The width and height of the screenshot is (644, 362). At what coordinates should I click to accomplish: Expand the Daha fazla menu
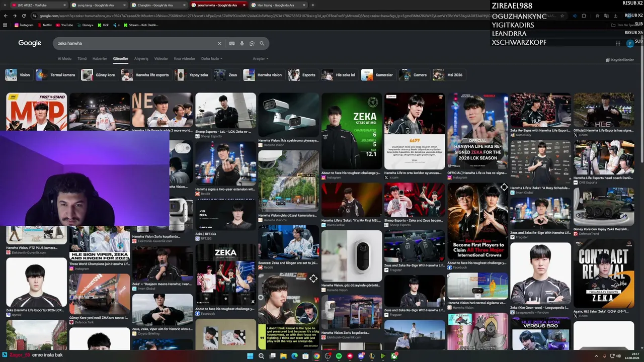(x=211, y=59)
